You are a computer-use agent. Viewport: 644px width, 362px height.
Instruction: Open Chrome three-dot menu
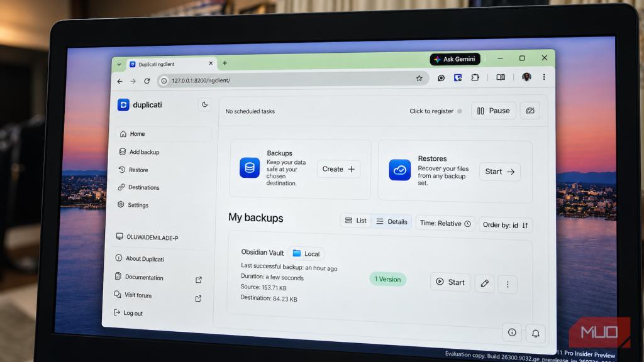pyautogui.click(x=544, y=77)
